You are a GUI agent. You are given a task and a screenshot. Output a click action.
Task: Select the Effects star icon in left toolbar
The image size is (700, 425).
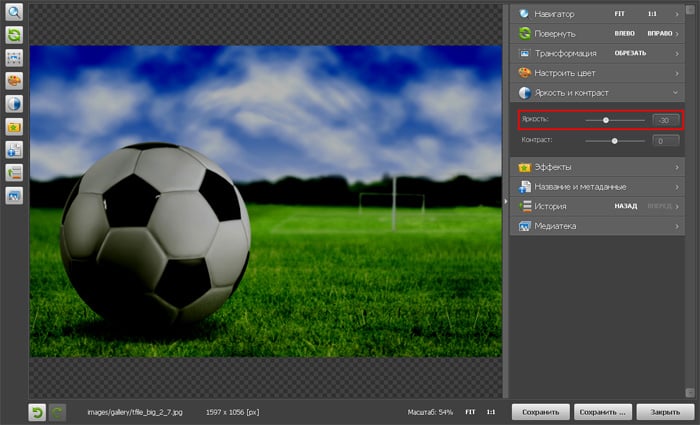click(15, 127)
